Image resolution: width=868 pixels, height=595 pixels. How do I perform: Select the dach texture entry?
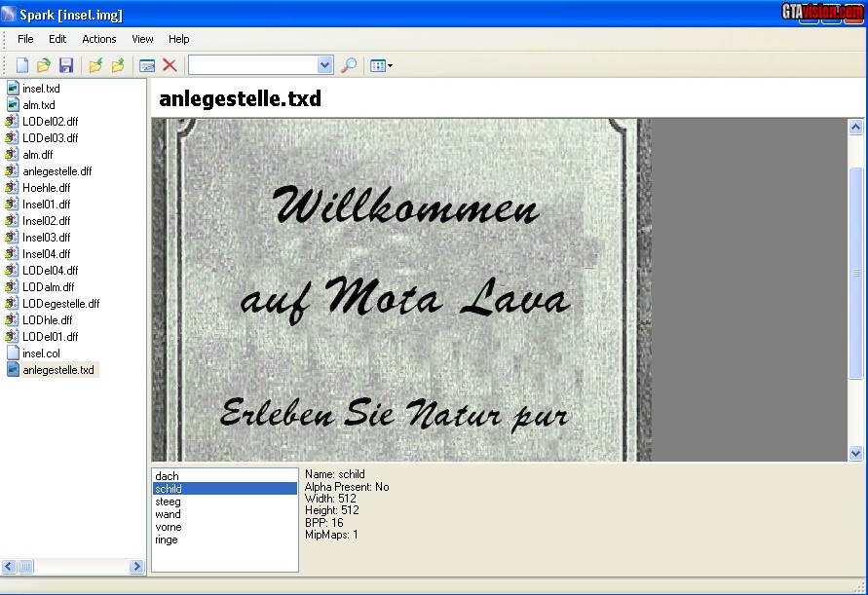click(x=167, y=476)
